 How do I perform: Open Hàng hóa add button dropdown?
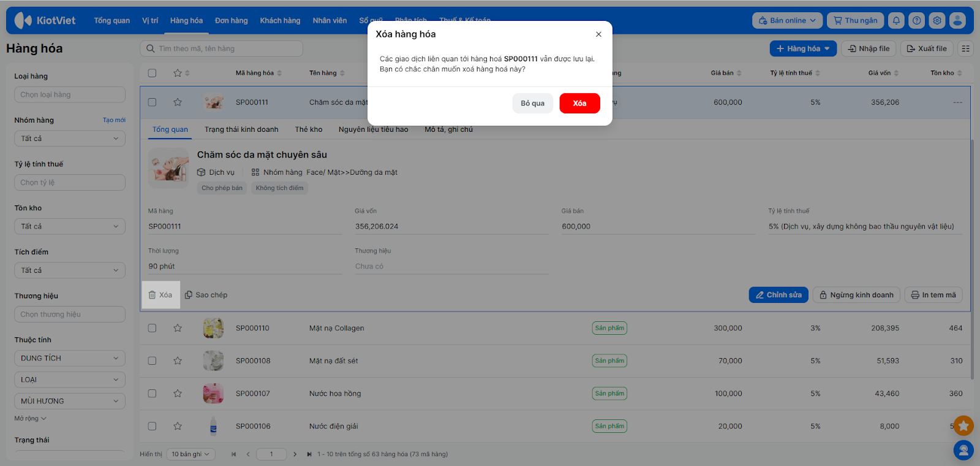pyautogui.click(x=803, y=48)
